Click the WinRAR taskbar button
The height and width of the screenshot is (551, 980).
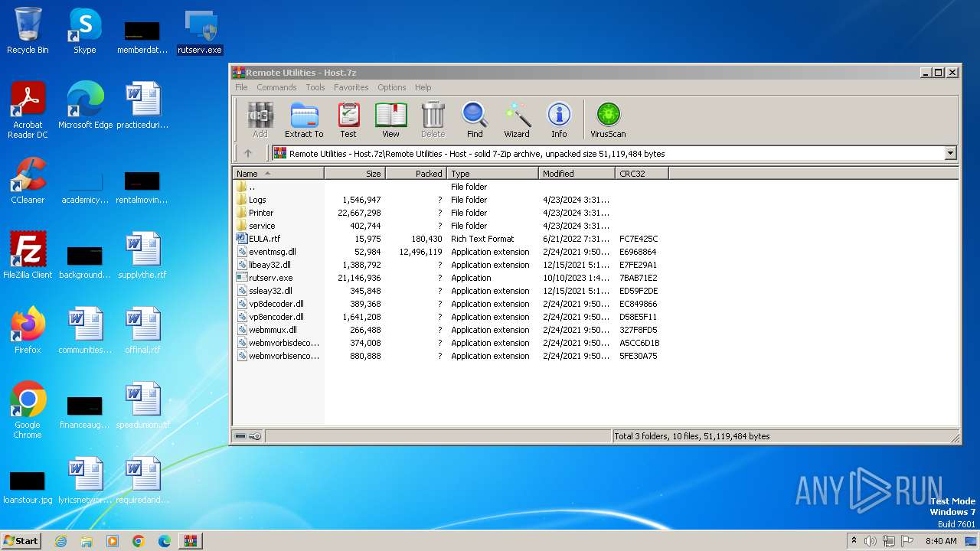click(191, 541)
